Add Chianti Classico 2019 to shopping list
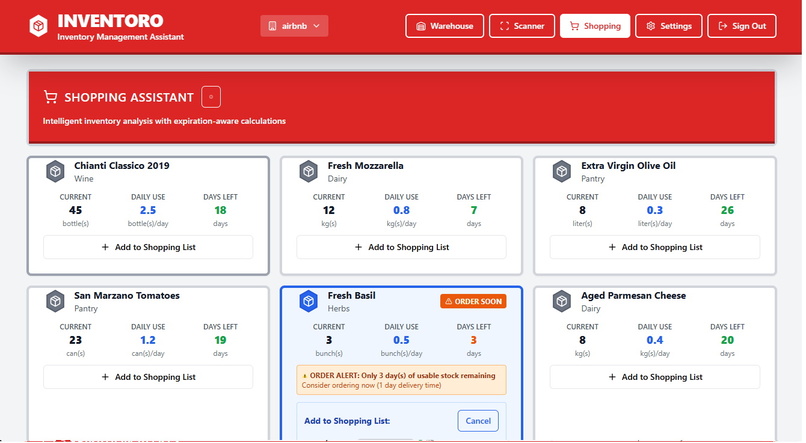This screenshot has width=806, height=443. tap(148, 247)
